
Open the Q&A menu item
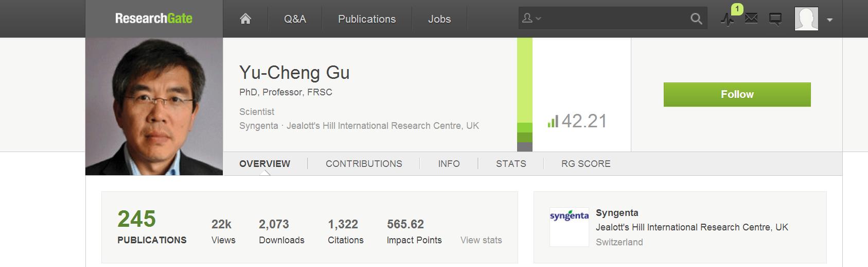click(x=295, y=19)
